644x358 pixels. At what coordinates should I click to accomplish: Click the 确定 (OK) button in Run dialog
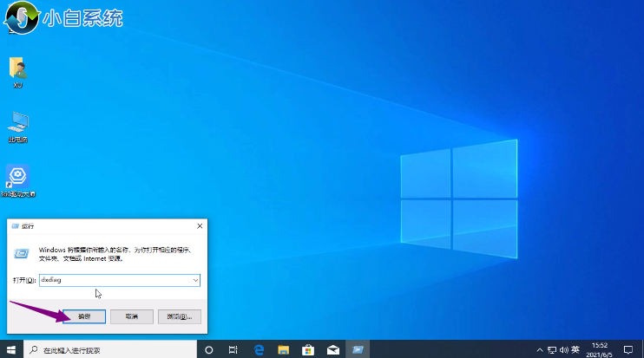click(84, 316)
